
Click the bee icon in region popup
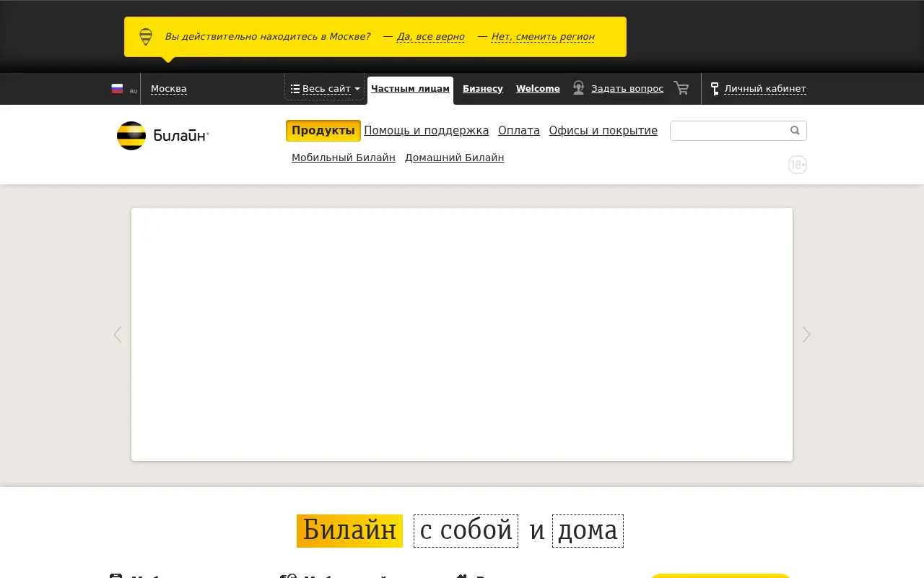pyautogui.click(x=146, y=37)
